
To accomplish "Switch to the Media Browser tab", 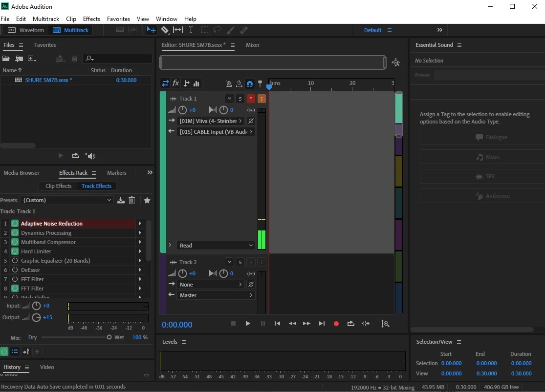I will [21, 172].
